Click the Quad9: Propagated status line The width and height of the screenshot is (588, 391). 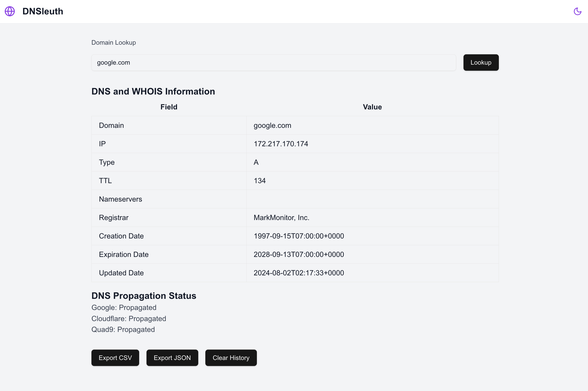click(123, 329)
